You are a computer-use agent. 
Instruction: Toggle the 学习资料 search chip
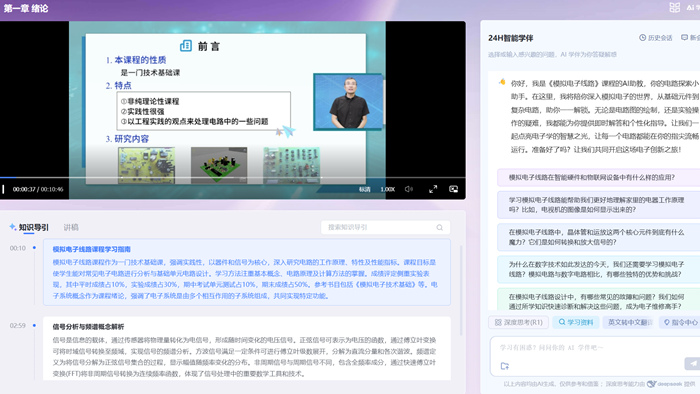(576, 322)
